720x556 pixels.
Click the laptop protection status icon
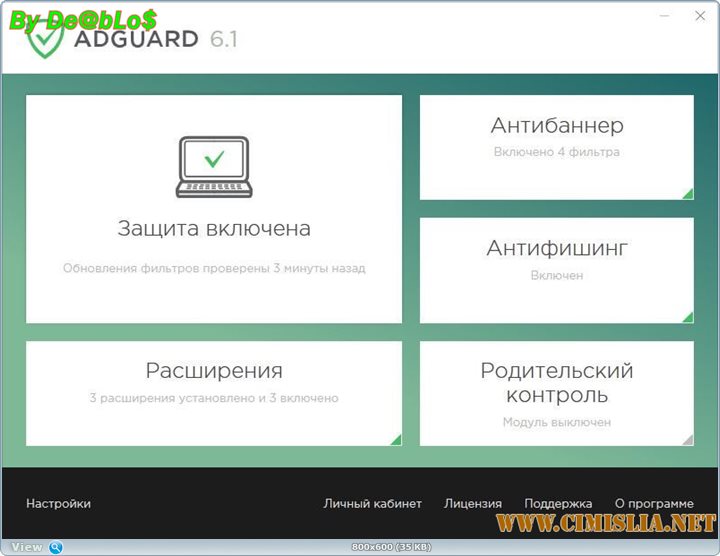214,167
